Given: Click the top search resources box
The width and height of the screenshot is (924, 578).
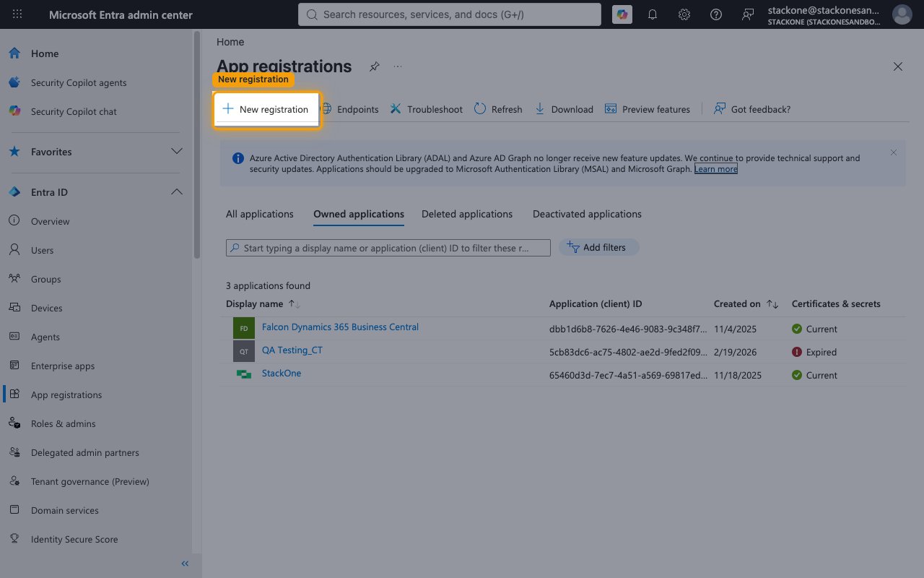Looking at the screenshot, I should coord(449,14).
